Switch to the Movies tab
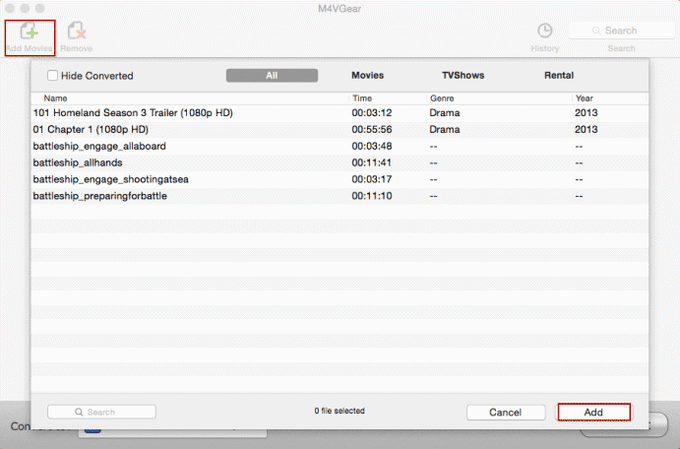The image size is (680, 449). [368, 75]
